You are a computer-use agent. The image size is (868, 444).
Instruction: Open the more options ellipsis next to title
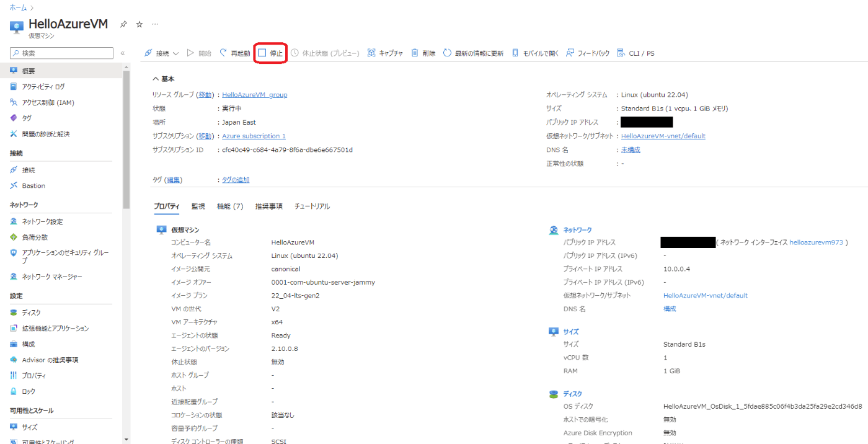click(155, 24)
